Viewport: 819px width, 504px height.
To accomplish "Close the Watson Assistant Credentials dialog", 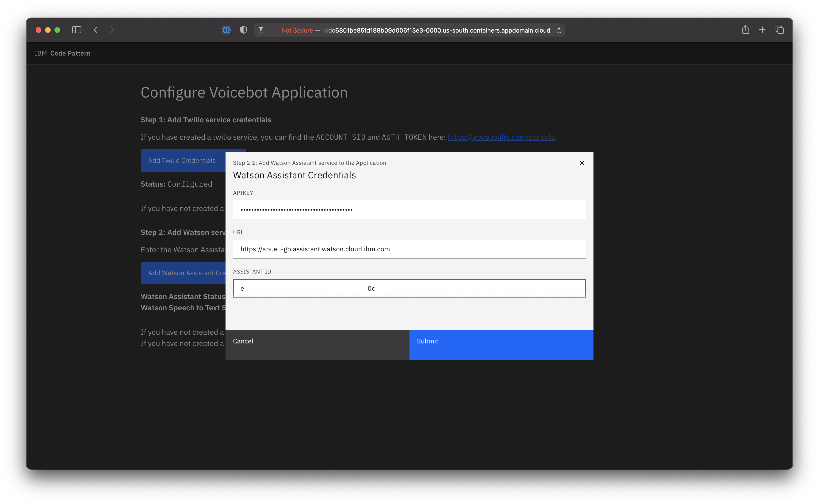I will [582, 163].
